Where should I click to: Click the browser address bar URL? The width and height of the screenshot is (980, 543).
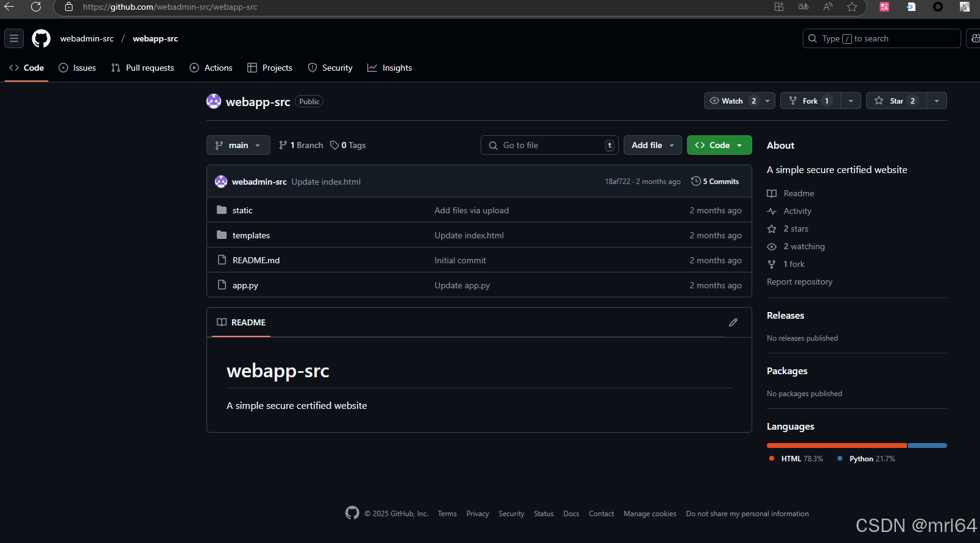tap(170, 7)
